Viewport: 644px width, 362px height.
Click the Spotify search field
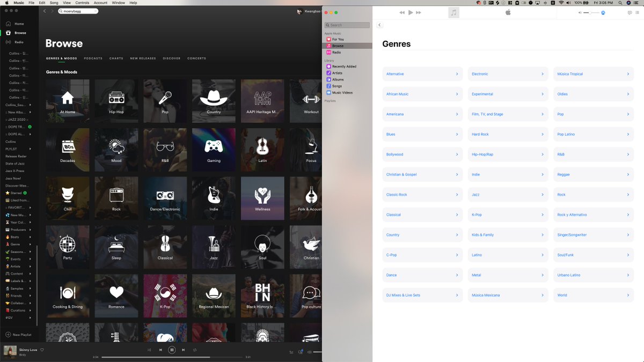pos(78,11)
